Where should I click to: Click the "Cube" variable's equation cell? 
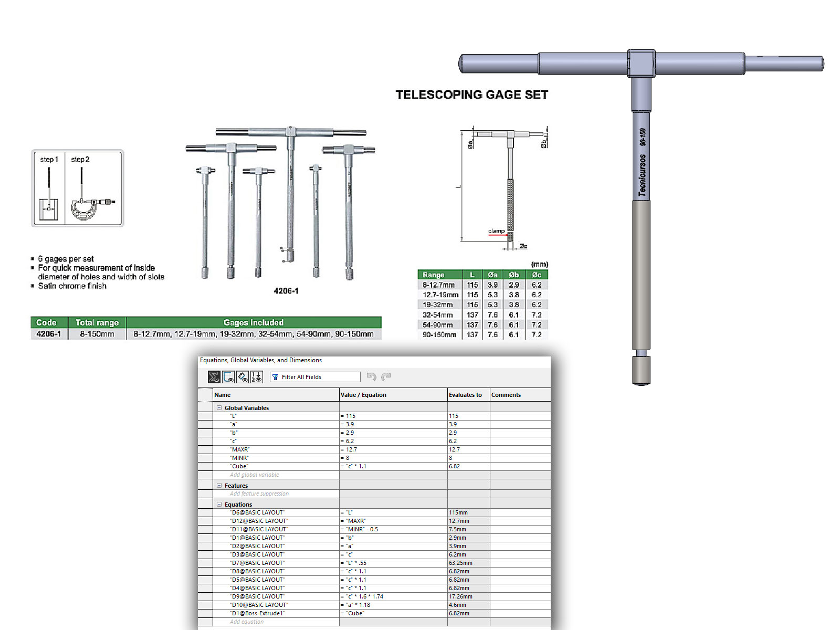pos(393,466)
